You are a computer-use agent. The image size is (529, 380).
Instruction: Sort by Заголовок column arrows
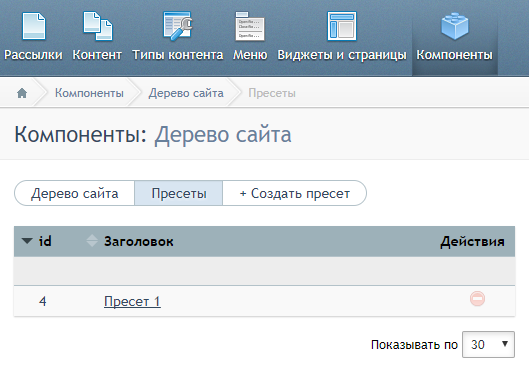(x=92, y=241)
